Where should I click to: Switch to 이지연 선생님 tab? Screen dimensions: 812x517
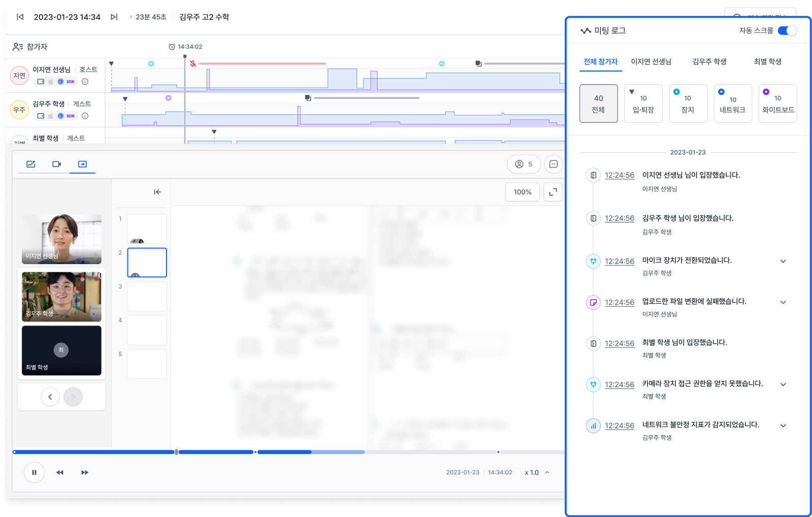(x=651, y=61)
